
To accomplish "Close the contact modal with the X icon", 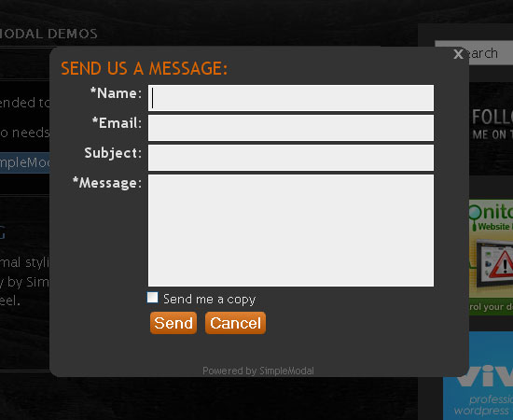I will (x=458, y=54).
